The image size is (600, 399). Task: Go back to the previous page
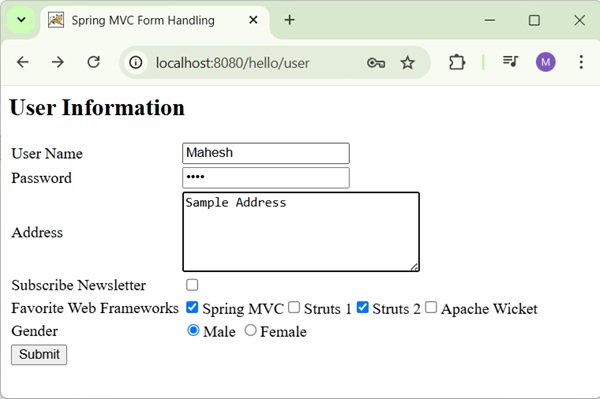tap(23, 62)
